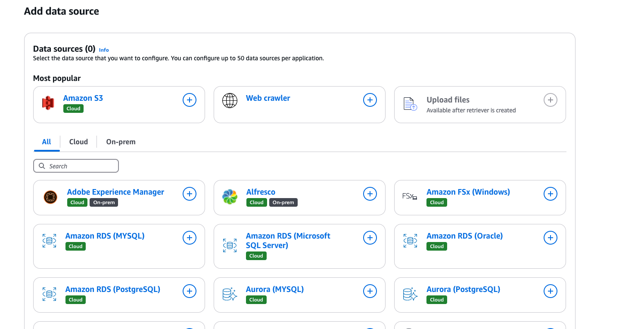Switch to the All tab
Viewport: 644px width, 329px height.
(x=47, y=142)
